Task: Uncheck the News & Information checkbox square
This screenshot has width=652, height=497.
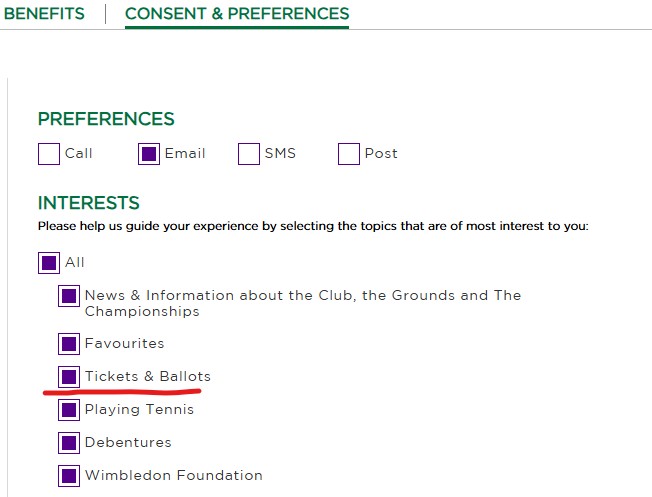Action: pos(69,296)
